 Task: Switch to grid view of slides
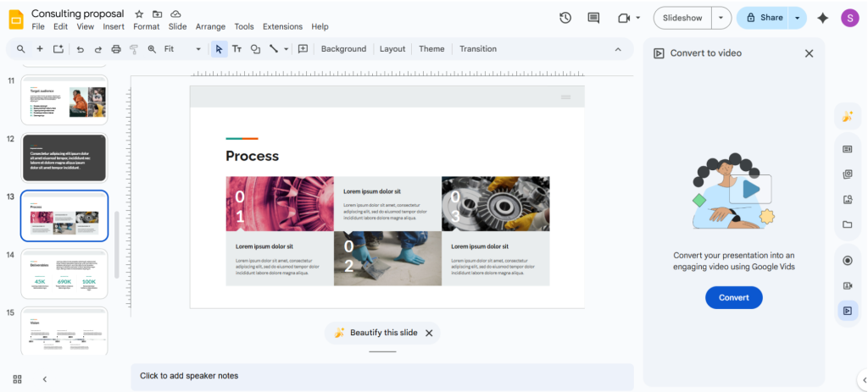(17, 379)
